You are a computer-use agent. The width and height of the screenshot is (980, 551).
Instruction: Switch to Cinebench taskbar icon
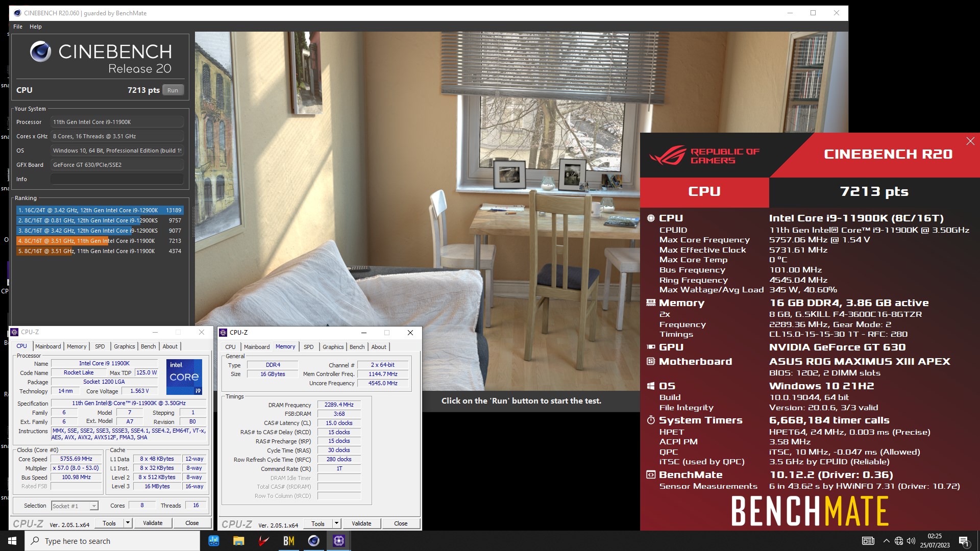tap(313, 541)
